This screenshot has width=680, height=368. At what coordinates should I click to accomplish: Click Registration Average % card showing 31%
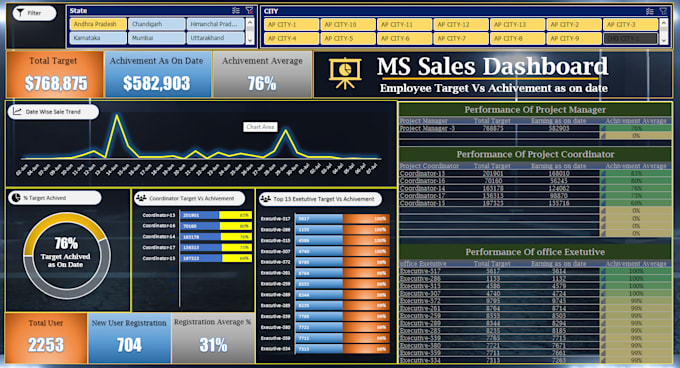pyautogui.click(x=213, y=338)
